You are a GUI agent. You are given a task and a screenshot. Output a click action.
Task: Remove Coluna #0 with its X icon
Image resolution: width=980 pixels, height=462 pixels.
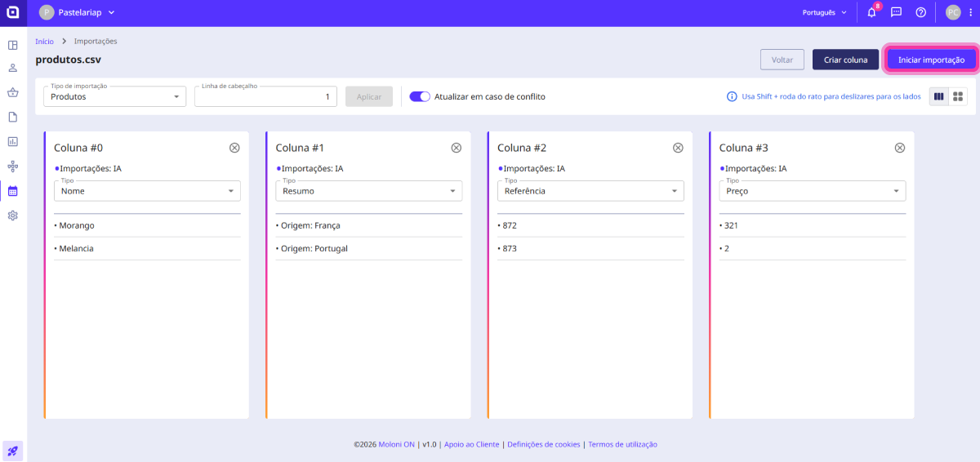click(x=234, y=148)
